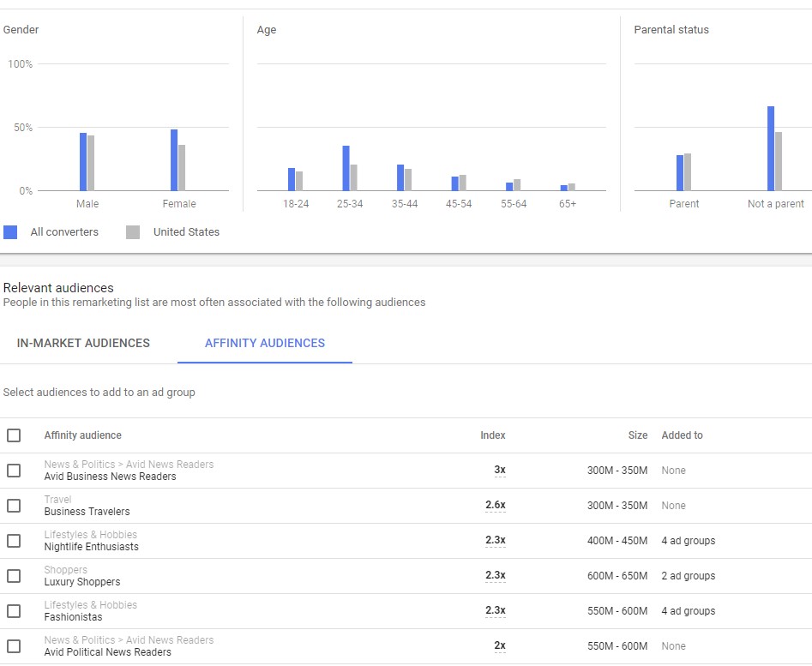The image size is (812, 666).
Task: Click 'None' in Avid Political News Readers row
Action: coord(673,646)
